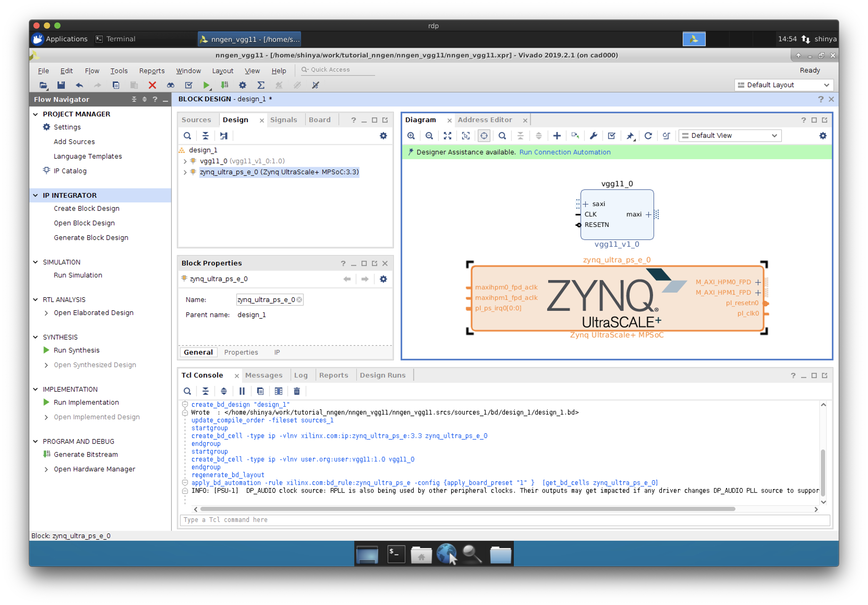Toggle the pin icon in the diagram toolbar
The image size is (868, 605).
click(630, 136)
